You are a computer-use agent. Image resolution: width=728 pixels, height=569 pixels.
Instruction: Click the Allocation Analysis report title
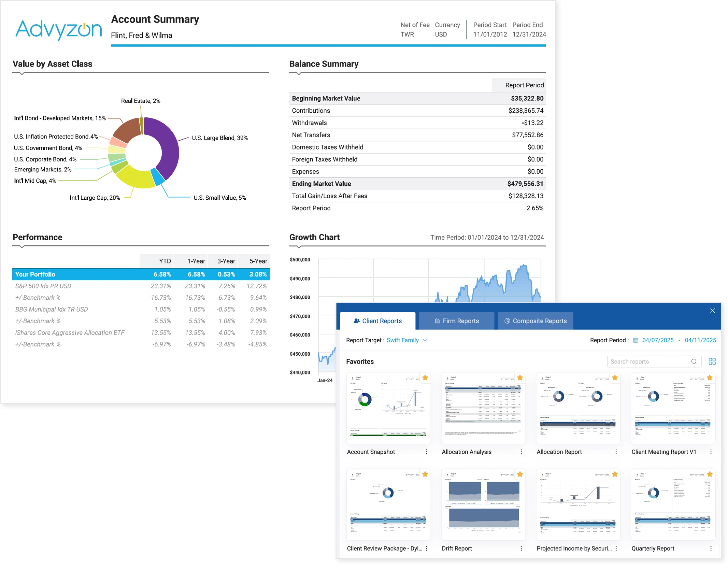point(467,452)
